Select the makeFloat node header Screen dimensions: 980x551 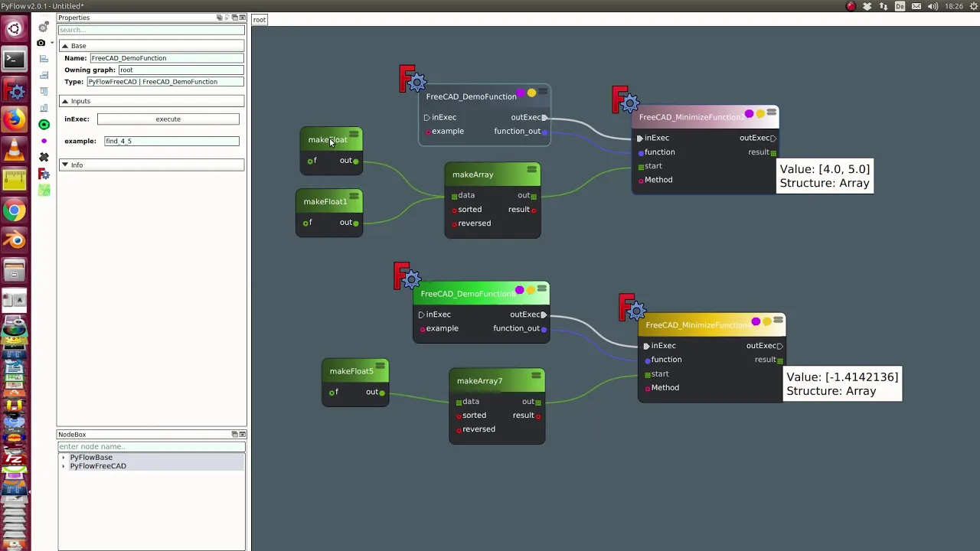coord(331,139)
